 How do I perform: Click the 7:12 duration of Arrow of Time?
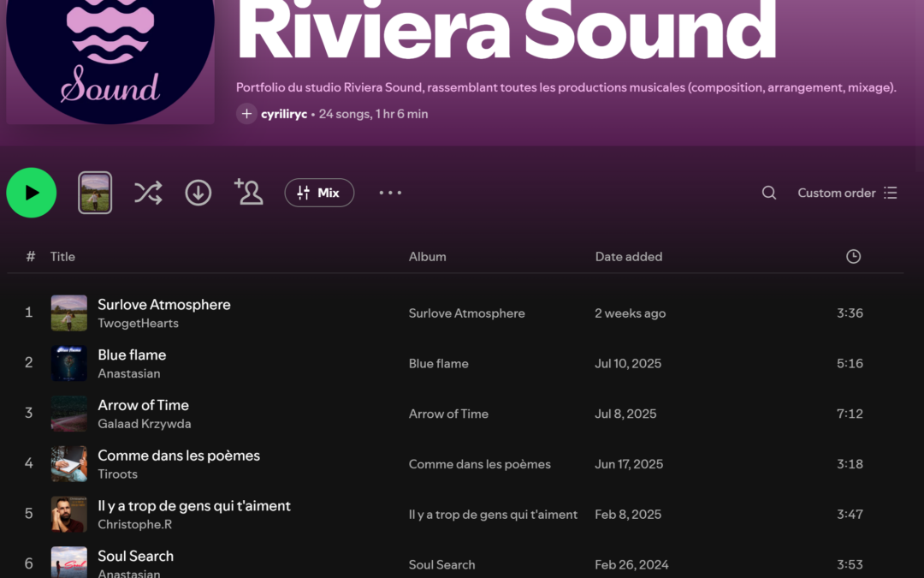click(x=850, y=414)
